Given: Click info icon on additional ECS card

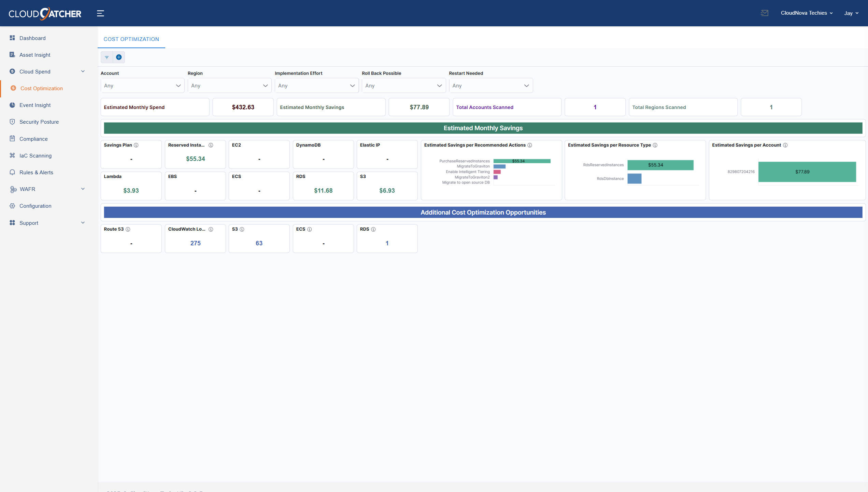Looking at the screenshot, I should click(x=310, y=229).
